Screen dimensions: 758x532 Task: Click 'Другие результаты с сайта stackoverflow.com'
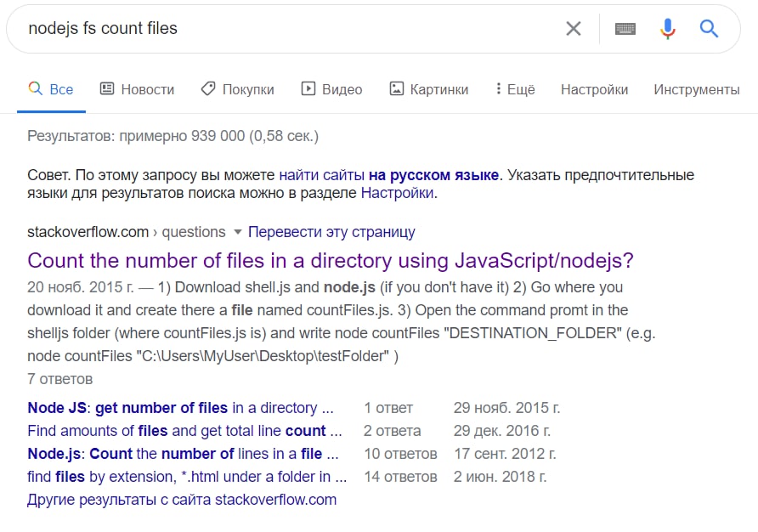(x=182, y=500)
